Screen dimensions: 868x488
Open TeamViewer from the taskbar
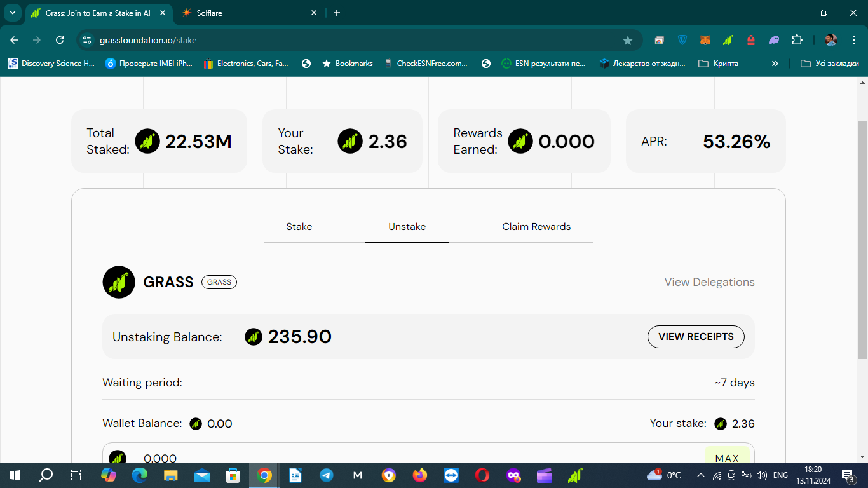coord(451,475)
